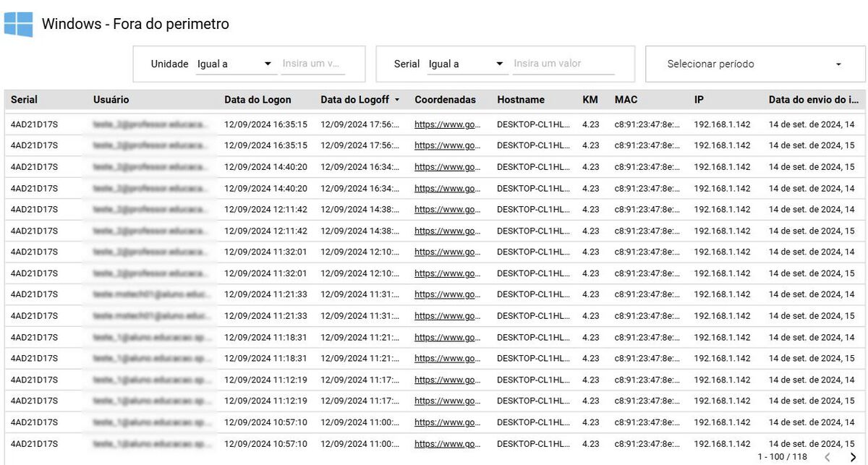Open Serial 'Igual a' condition dropdown
The width and height of the screenshot is (868, 465).
(x=466, y=64)
